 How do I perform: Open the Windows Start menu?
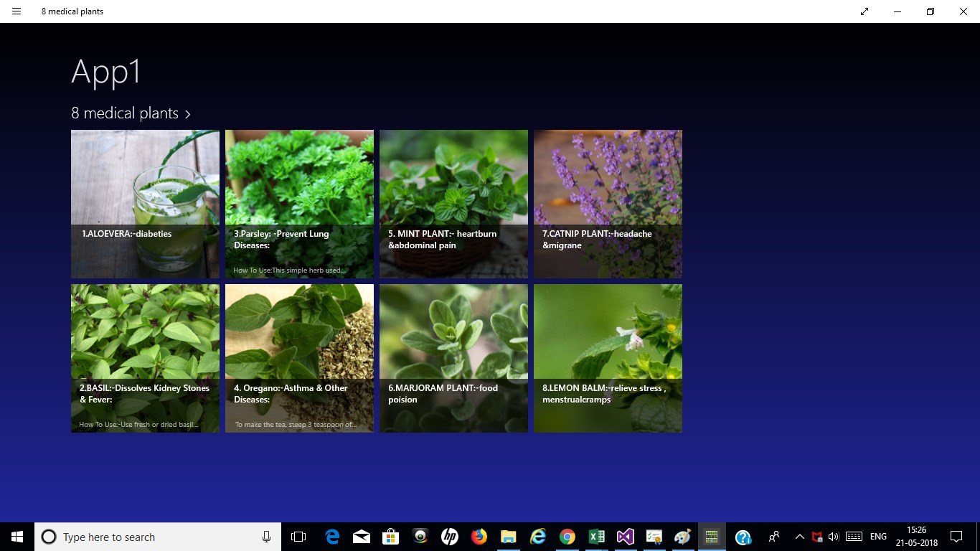[16, 536]
